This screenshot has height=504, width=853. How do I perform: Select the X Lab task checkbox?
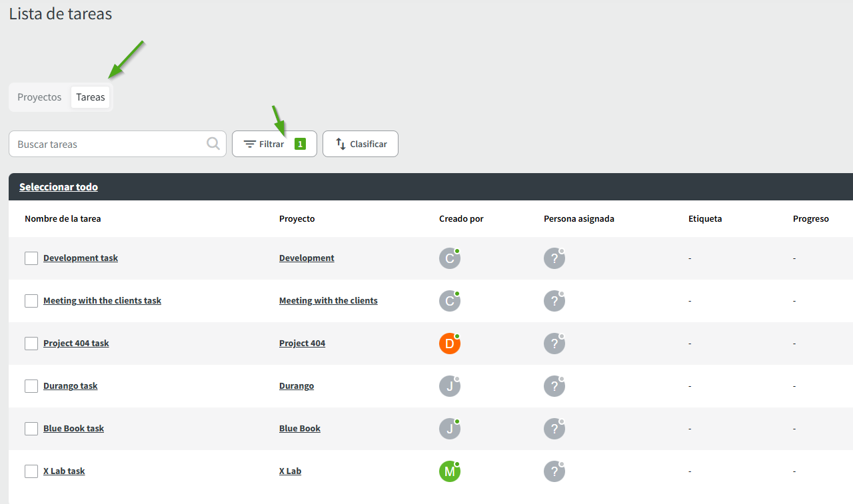point(31,471)
